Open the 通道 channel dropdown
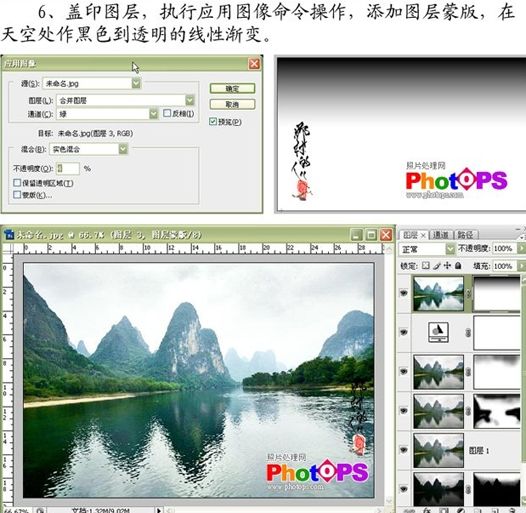This screenshot has width=526, height=513. 153,114
